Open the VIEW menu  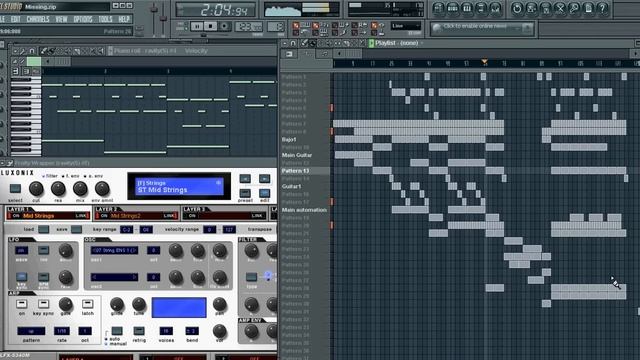pos(62,19)
